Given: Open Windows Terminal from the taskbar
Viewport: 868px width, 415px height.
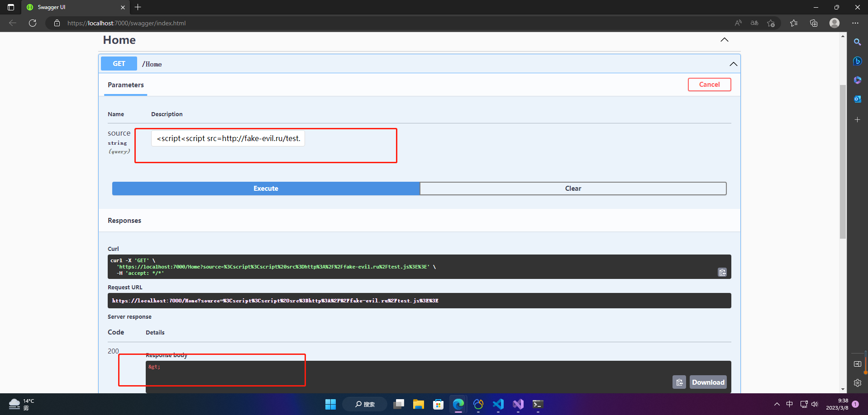Looking at the screenshot, I should click(538, 404).
